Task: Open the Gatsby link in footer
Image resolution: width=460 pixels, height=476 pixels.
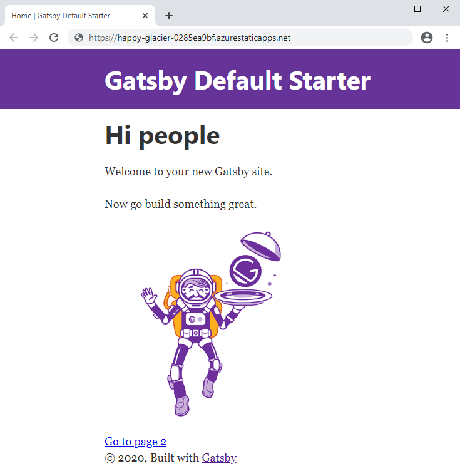Action: (219, 458)
